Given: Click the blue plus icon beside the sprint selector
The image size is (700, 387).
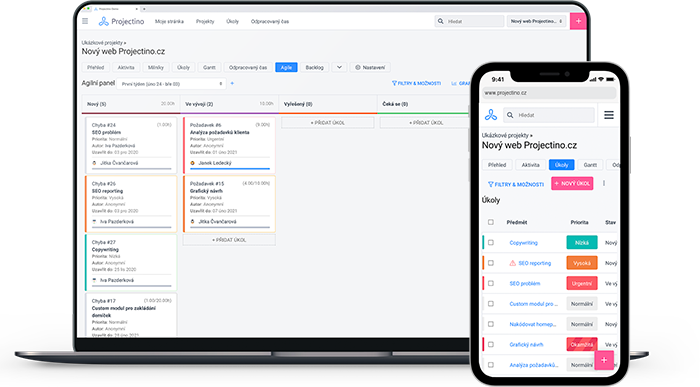Looking at the screenshot, I should pyautogui.click(x=232, y=83).
